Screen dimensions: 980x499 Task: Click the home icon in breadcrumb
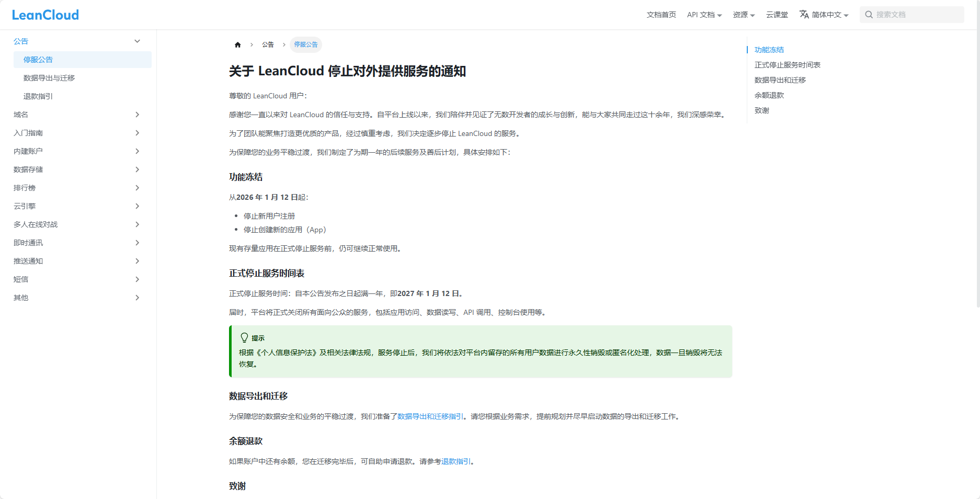tap(238, 45)
